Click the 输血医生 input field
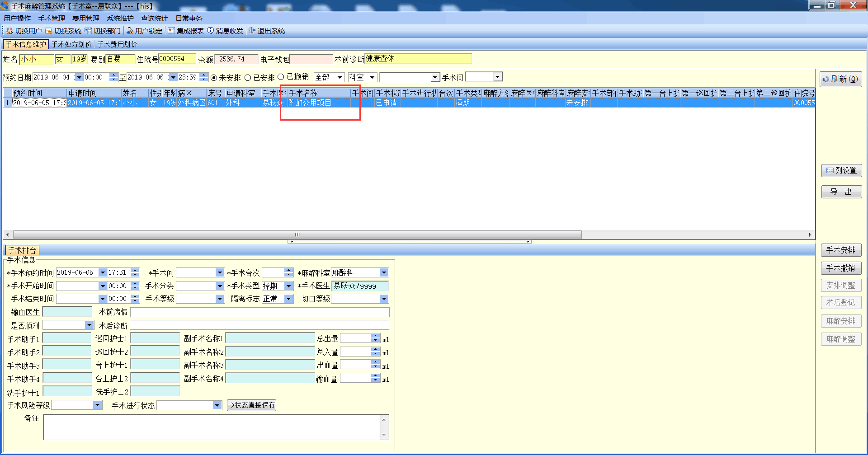This screenshot has width=868, height=455. pyautogui.click(x=67, y=312)
